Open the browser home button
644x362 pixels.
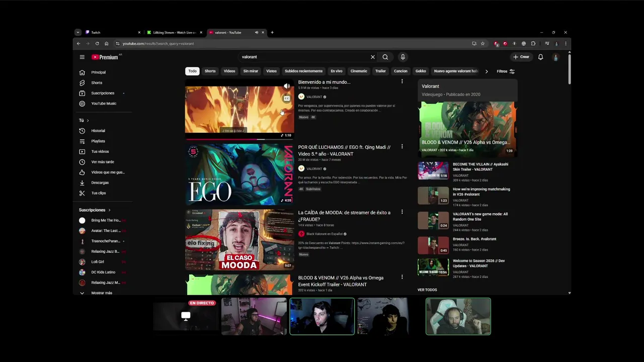coord(106,43)
